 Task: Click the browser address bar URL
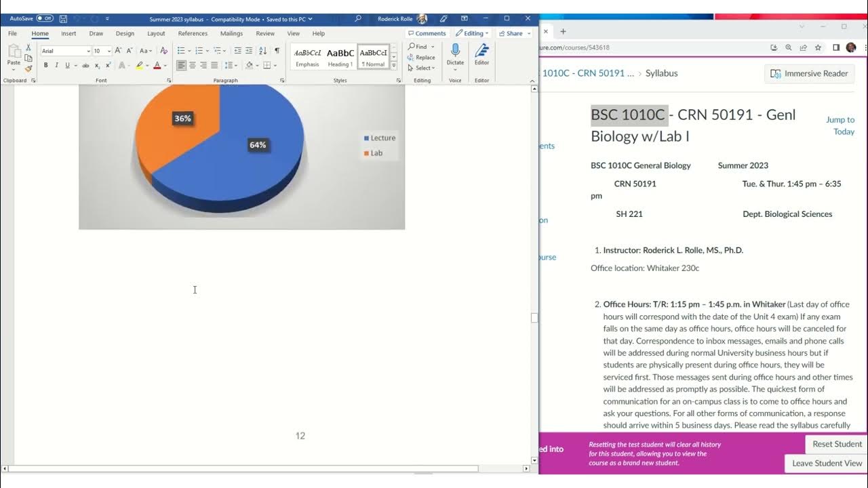575,47
